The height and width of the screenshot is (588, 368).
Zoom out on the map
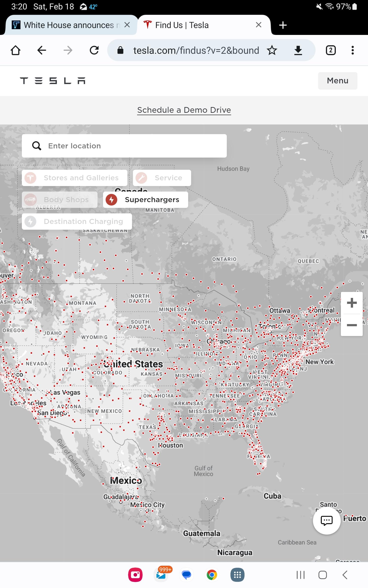(352, 325)
